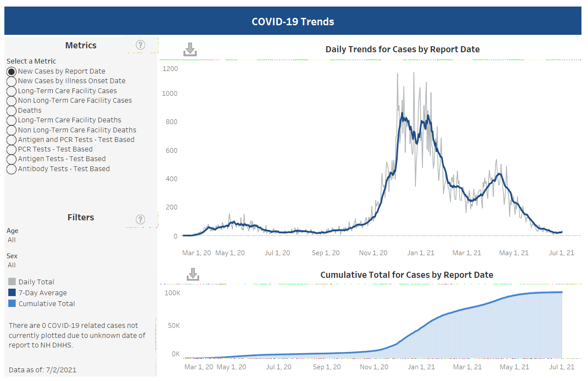The width and height of the screenshot is (588, 381).
Task: Click the gray Daily Total legend swatch
Action: tap(12, 282)
